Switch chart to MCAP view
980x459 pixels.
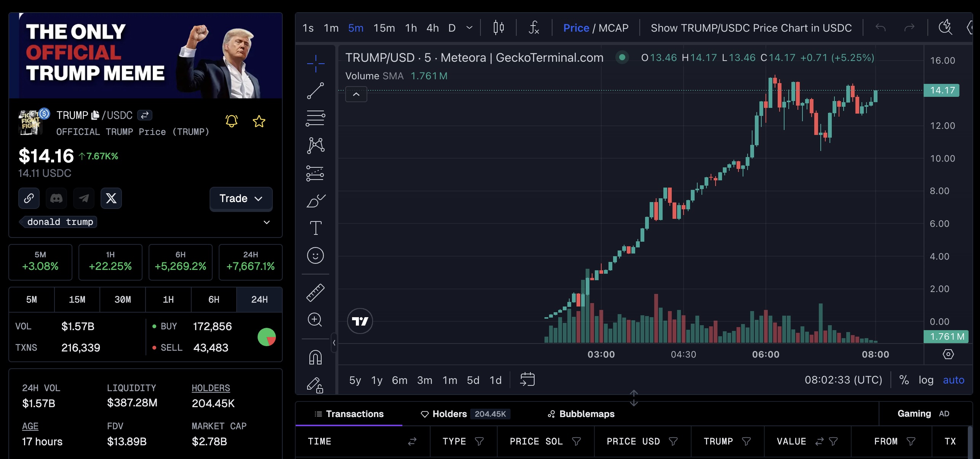pos(613,28)
